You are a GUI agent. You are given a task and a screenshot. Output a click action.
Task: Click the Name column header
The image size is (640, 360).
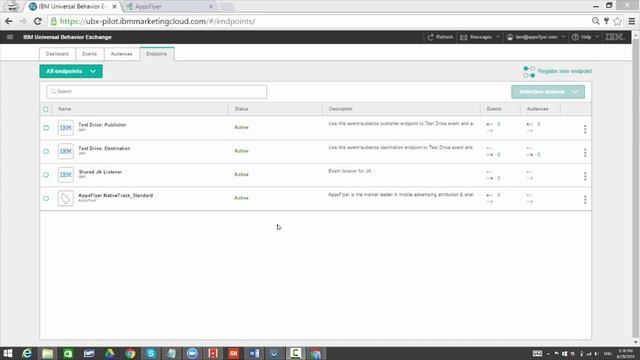click(x=64, y=109)
